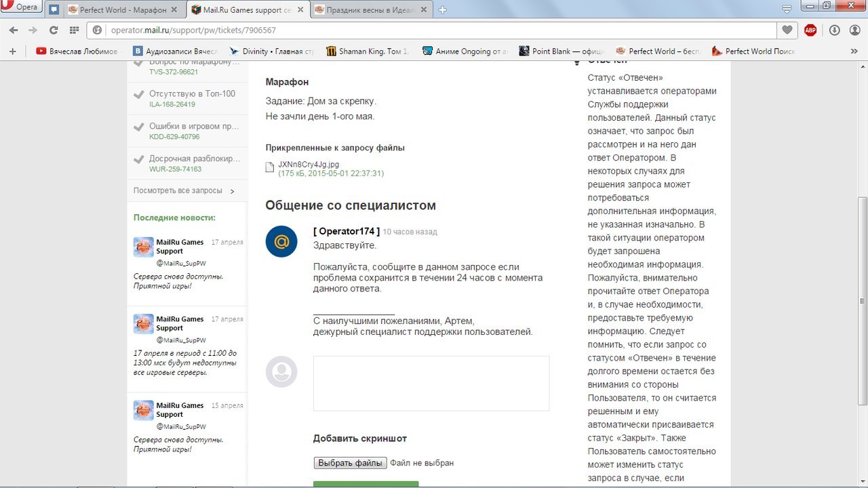Screen dimensions: 868x488
Task: Switch to the Perfect World Марафон tab
Action: pyautogui.click(x=122, y=10)
